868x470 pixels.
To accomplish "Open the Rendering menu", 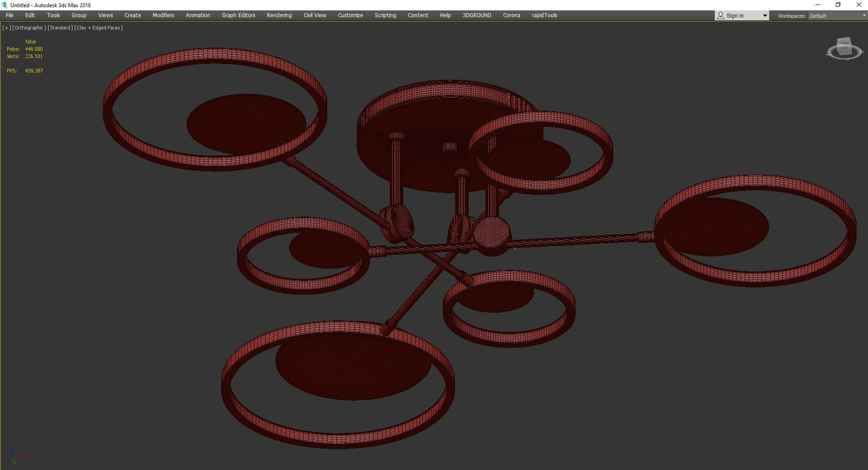I will [x=279, y=15].
